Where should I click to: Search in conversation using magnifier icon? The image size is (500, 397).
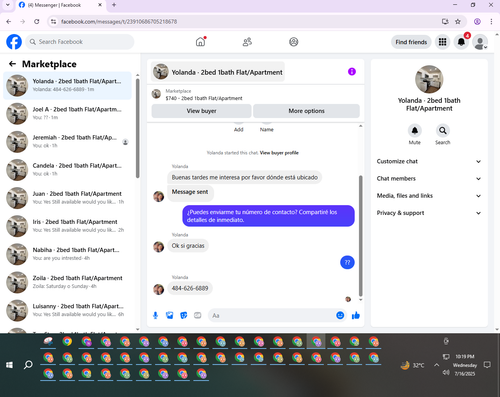[x=443, y=131]
